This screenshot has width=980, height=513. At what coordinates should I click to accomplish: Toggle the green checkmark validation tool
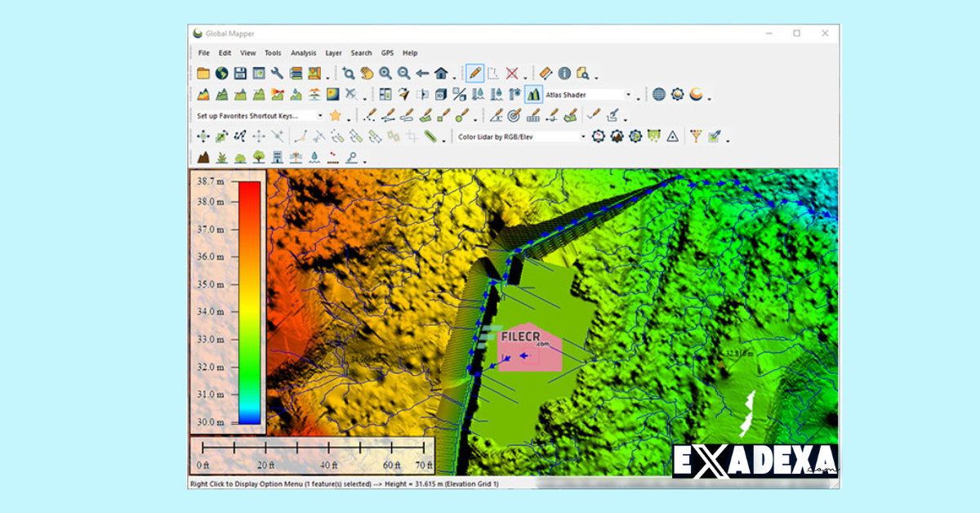[x=593, y=115]
